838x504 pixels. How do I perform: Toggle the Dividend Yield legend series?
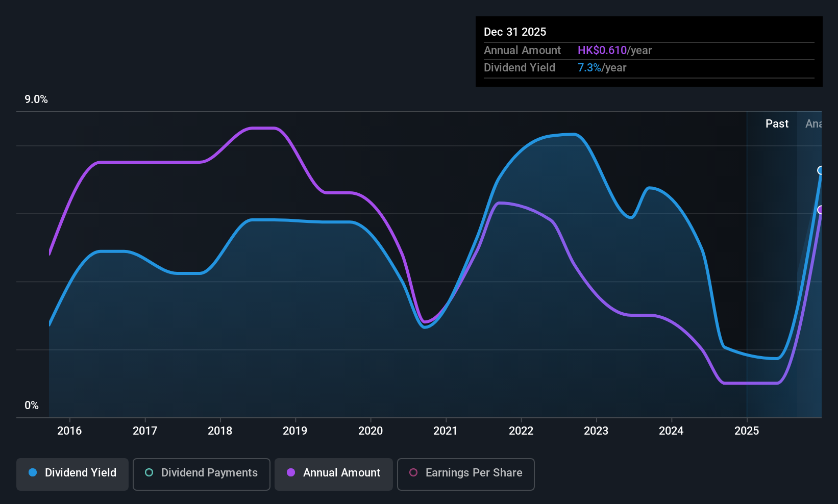point(72,473)
